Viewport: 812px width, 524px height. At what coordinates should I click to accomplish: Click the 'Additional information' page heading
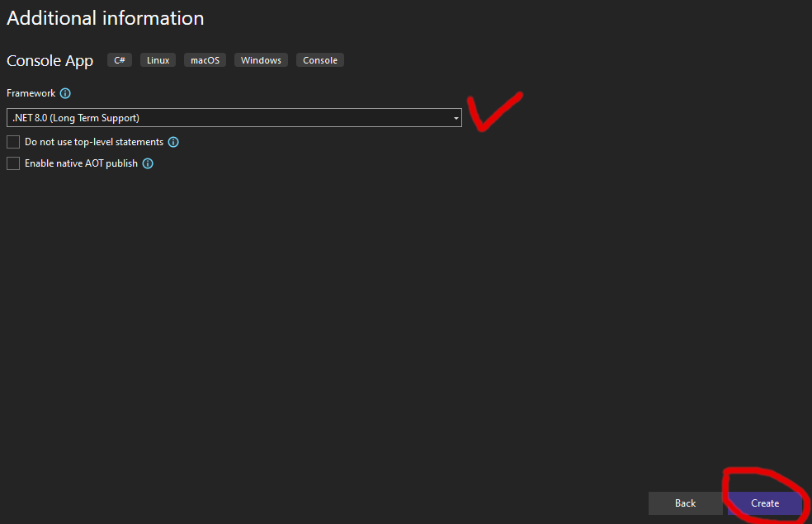105,18
